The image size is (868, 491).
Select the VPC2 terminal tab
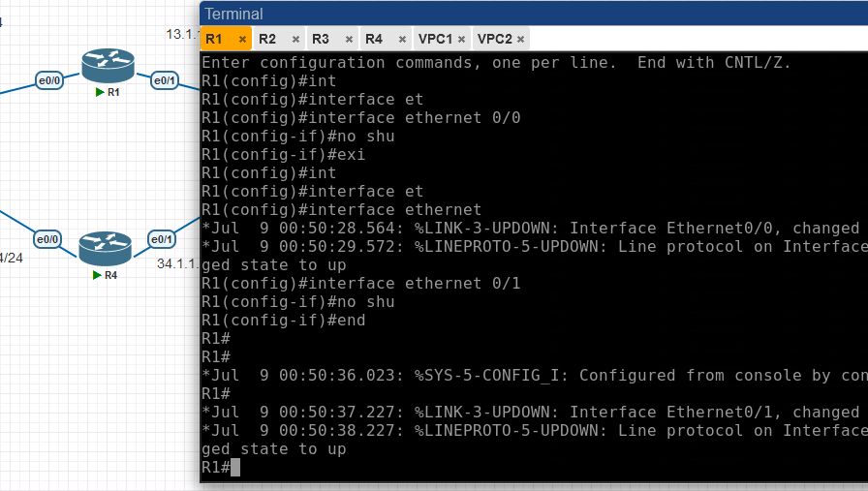495,39
